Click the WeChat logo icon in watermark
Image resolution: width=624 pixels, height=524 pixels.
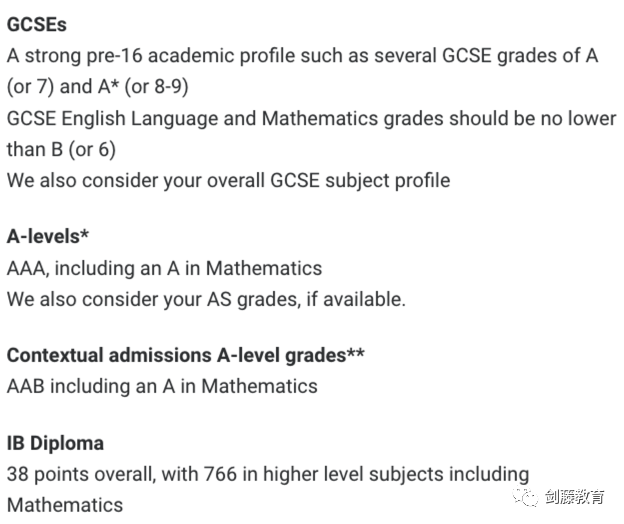point(525,497)
